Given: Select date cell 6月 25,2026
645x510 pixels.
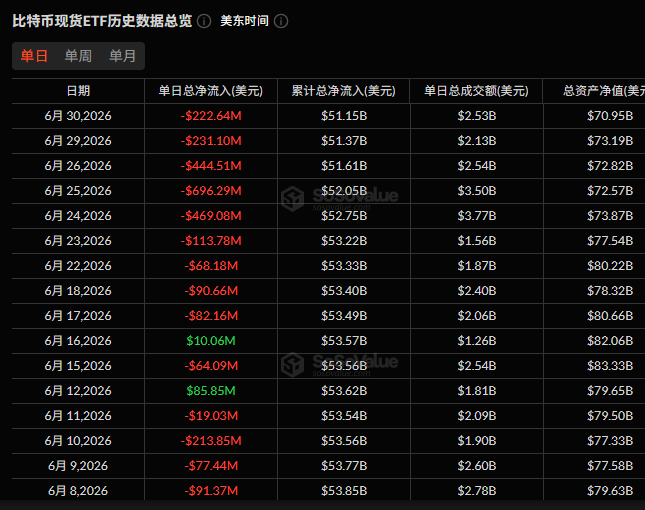Looking at the screenshot, I should click(x=78, y=191).
